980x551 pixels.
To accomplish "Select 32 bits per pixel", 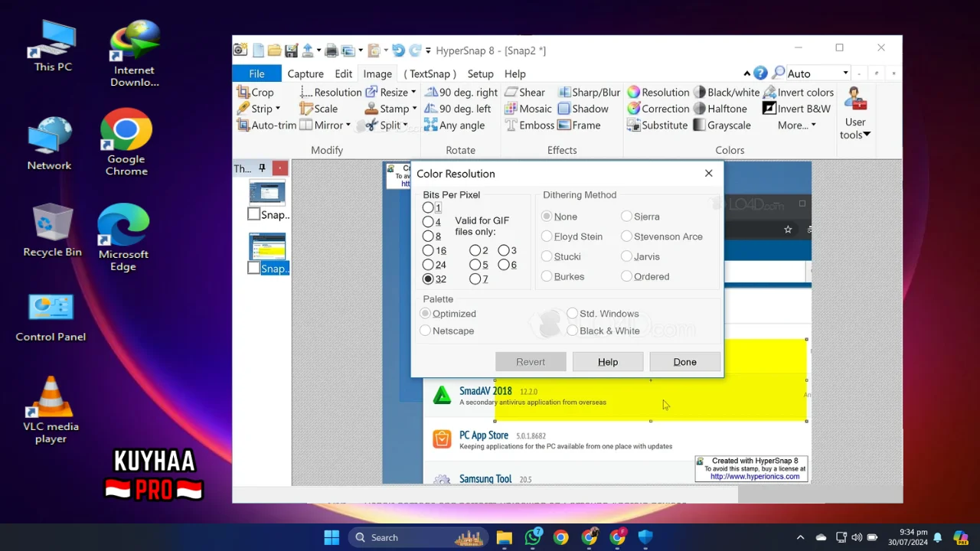I will [x=428, y=279].
